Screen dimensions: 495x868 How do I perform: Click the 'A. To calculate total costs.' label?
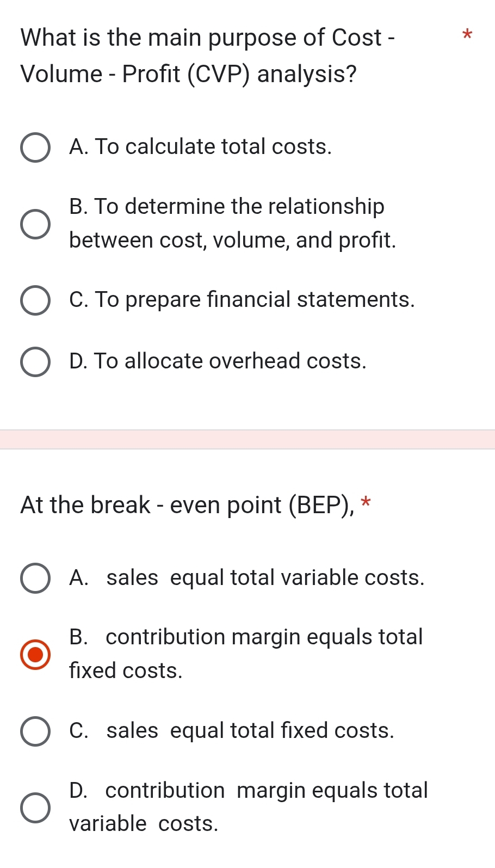coord(200,147)
